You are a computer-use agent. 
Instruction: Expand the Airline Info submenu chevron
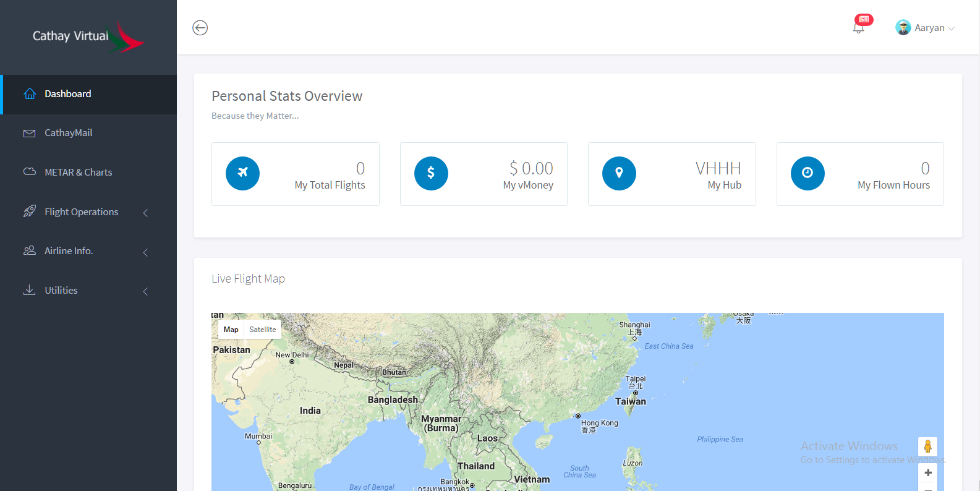145,252
